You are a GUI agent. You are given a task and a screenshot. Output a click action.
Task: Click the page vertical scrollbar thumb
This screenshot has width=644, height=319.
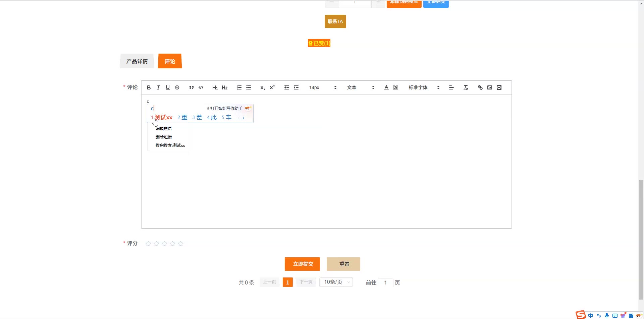click(641, 239)
